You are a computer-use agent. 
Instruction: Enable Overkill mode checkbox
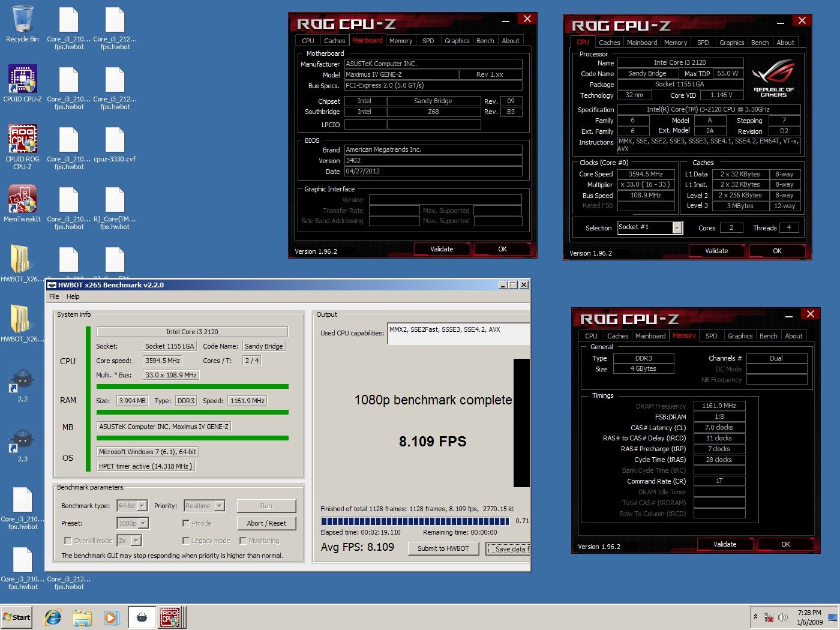68,541
